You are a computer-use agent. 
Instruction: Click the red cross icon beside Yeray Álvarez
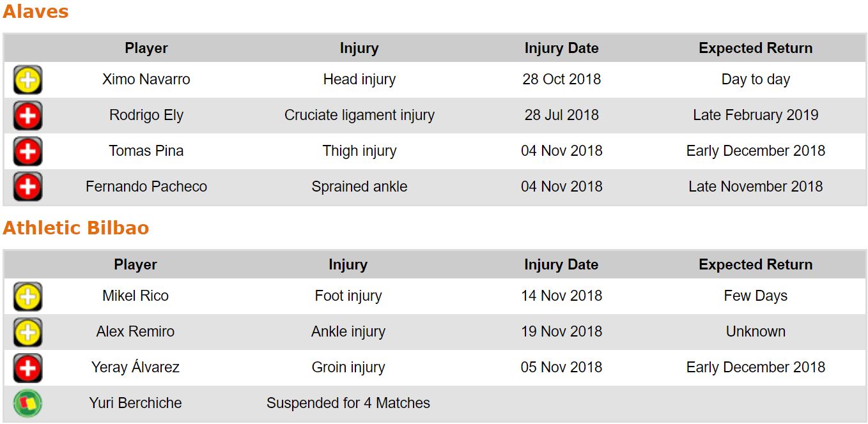pos(27,368)
